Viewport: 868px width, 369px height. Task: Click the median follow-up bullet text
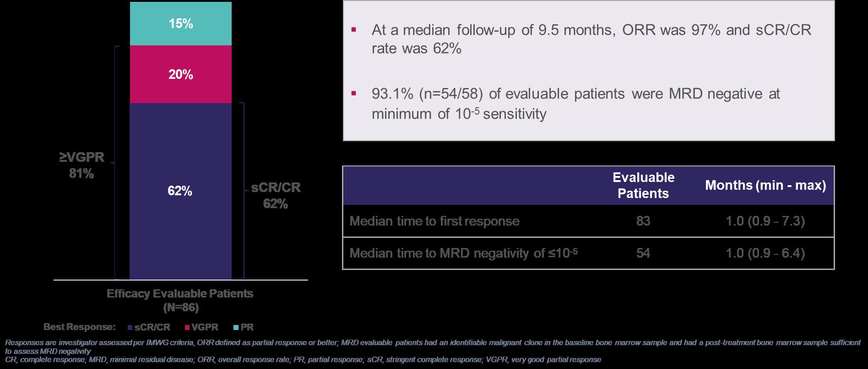(x=591, y=39)
